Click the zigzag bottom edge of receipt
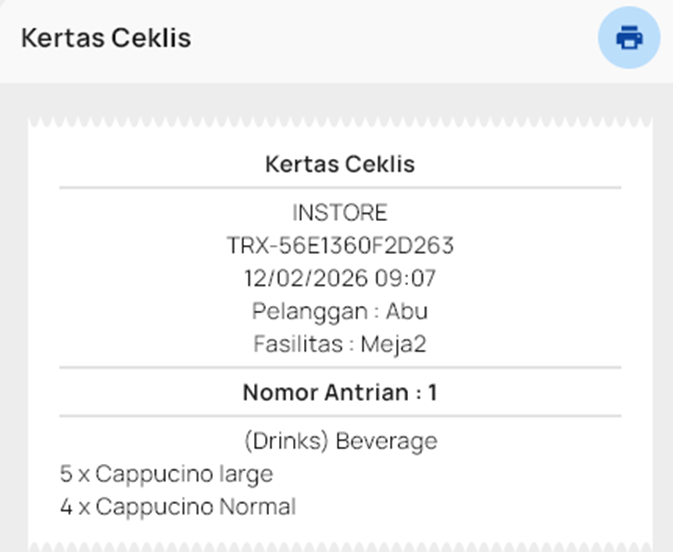Image resolution: width=673 pixels, height=552 pixels. pos(339,545)
